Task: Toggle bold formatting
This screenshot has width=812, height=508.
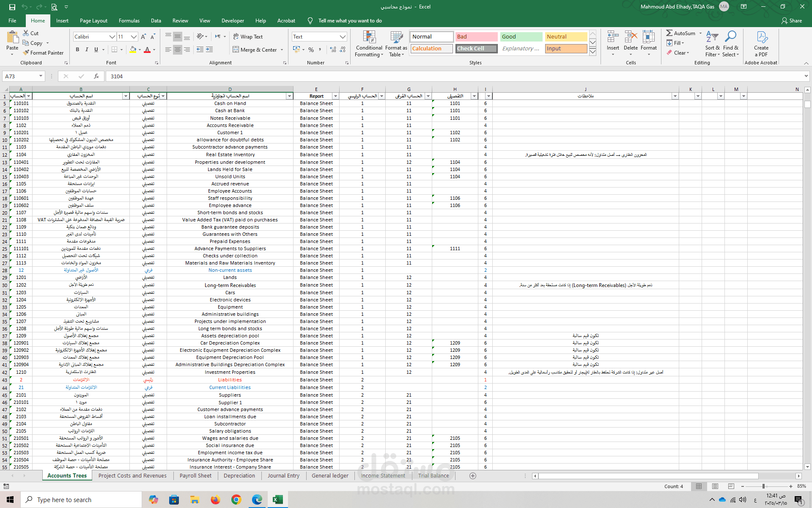Action: pos(77,50)
